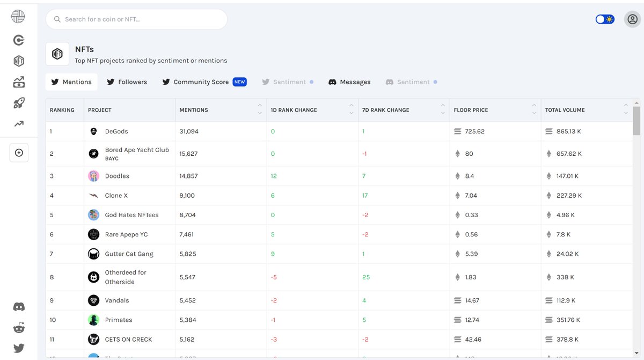Open the user profile avatar icon
This screenshot has height=360, width=644.
pyautogui.click(x=633, y=19)
